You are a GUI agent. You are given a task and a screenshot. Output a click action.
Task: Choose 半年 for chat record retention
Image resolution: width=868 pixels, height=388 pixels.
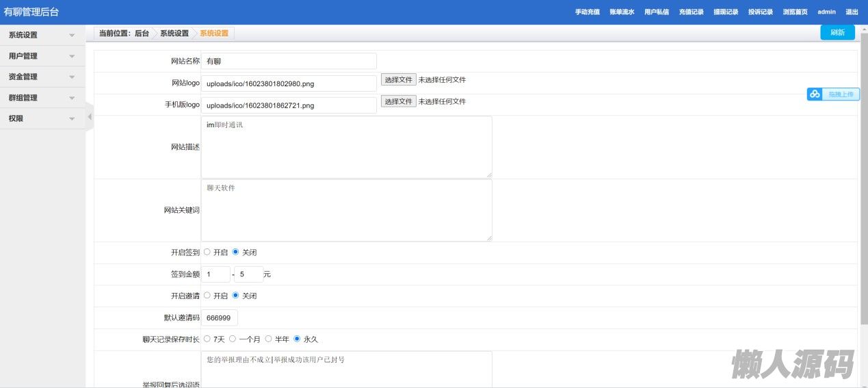[269, 339]
